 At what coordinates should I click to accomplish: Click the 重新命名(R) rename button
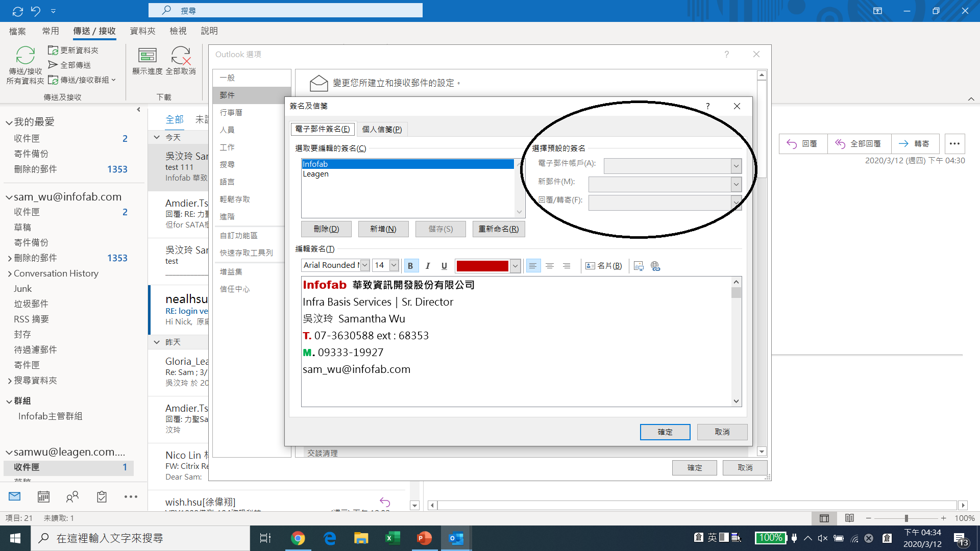coord(498,229)
